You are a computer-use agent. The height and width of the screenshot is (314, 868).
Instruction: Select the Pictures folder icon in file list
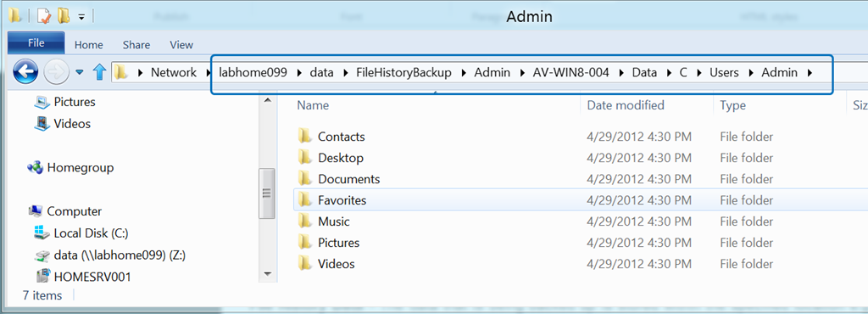coord(304,242)
